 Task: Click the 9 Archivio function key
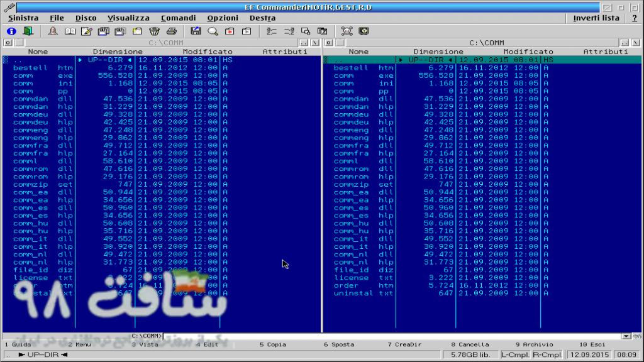535,345
